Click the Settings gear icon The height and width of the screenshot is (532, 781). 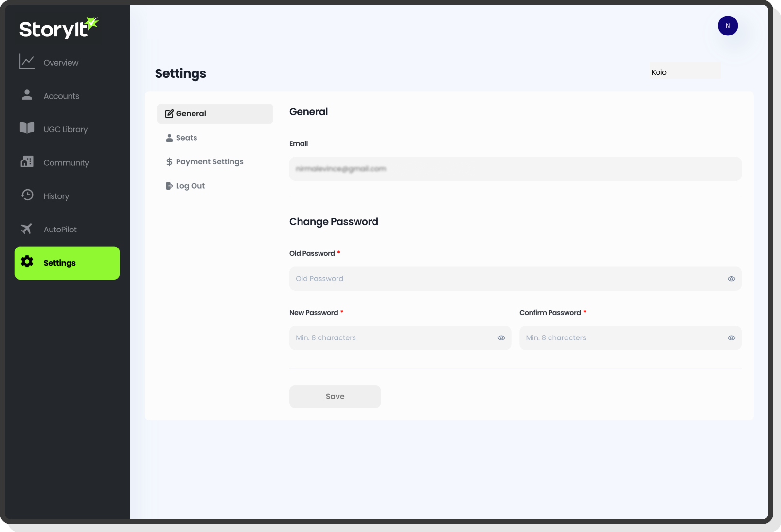[x=27, y=263]
